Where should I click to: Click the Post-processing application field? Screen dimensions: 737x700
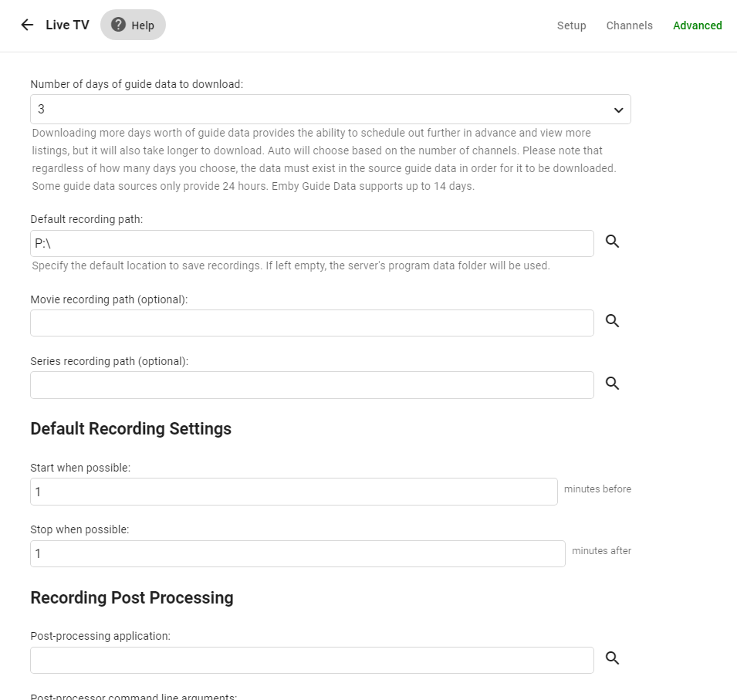[x=312, y=660]
